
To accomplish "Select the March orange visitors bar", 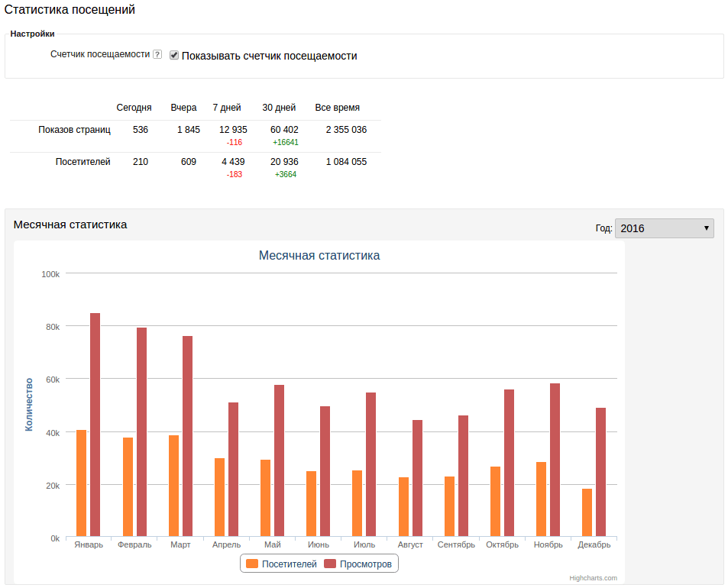I will [173, 486].
